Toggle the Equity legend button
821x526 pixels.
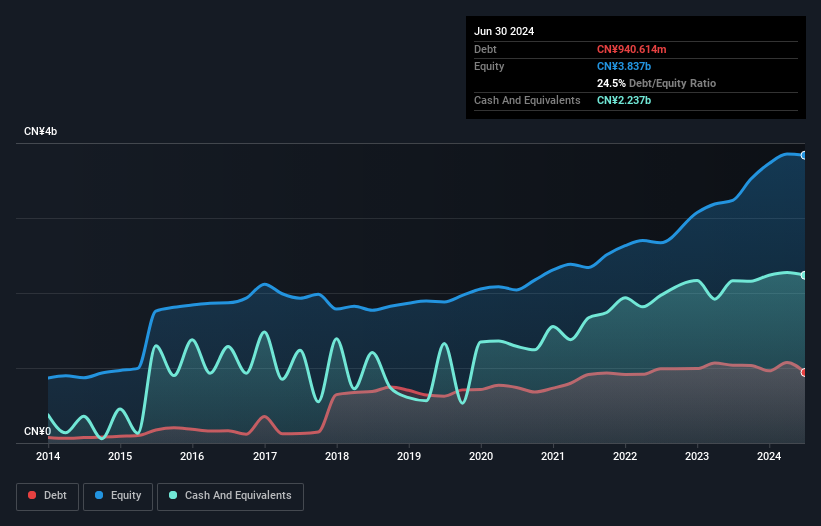pos(118,496)
